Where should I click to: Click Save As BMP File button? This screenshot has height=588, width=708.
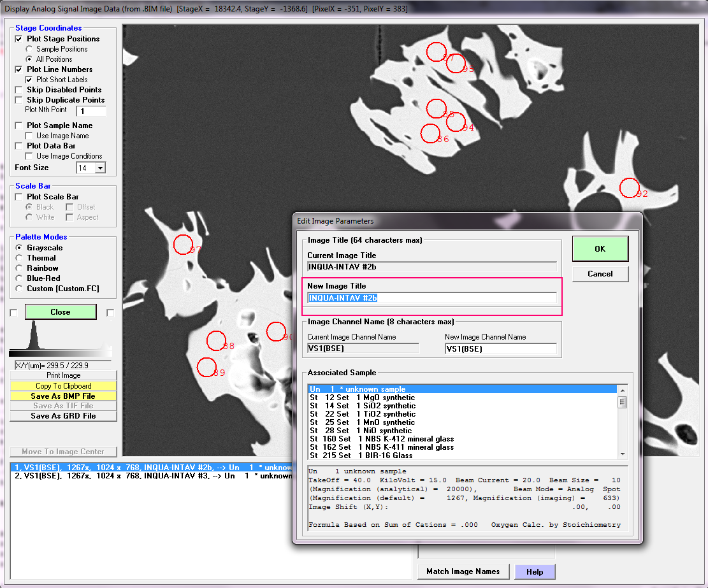click(63, 396)
